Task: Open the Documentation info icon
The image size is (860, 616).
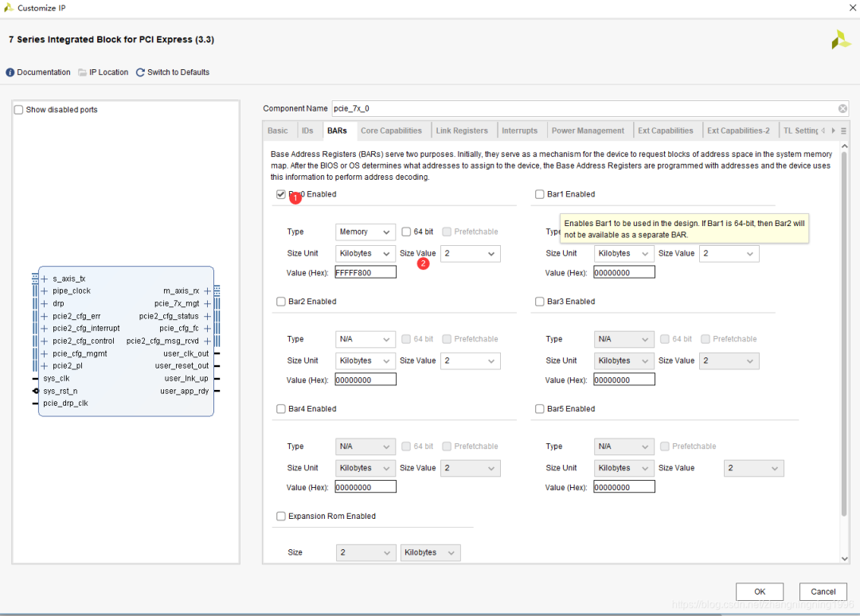Action: coord(10,72)
